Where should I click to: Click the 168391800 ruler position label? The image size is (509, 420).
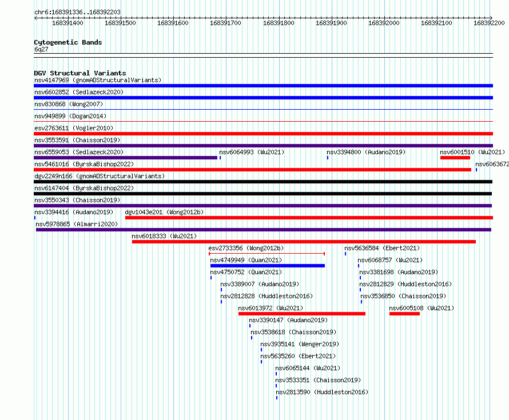point(279,23)
